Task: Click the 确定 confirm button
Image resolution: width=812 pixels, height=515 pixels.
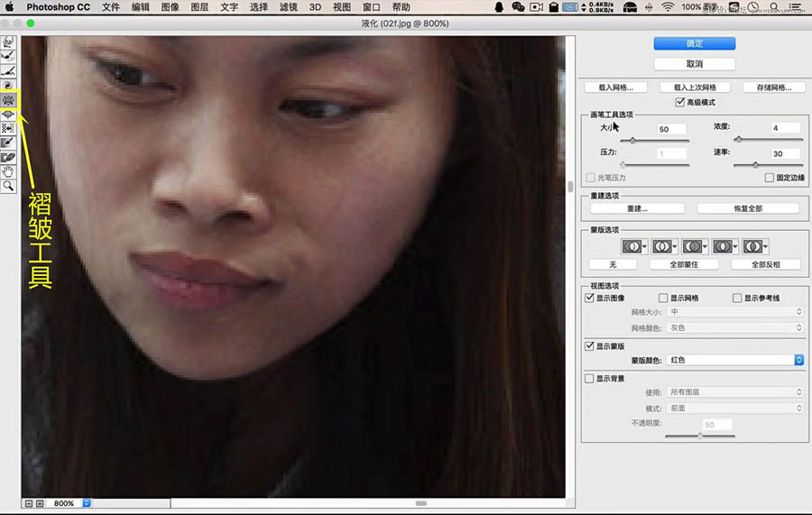Action: 695,43
